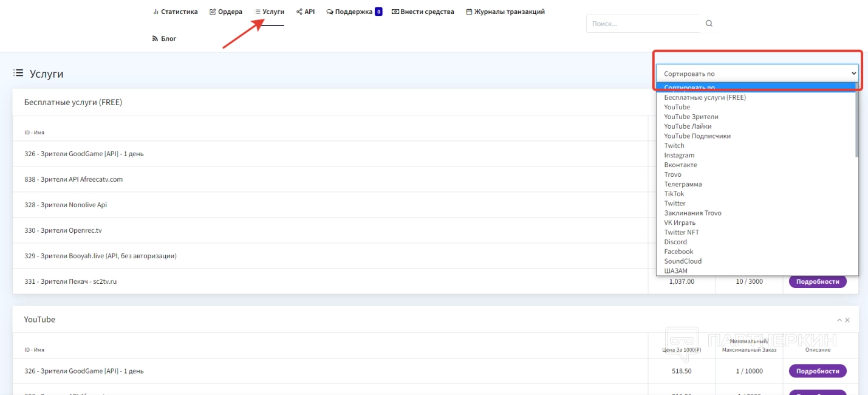Click the Поддержка notification badge 0
868x395 pixels.
(378, 12)
